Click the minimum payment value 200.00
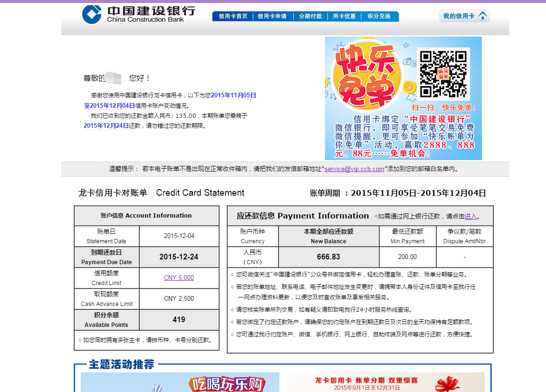Screen dimensions: 546x392 pos(407,257)
